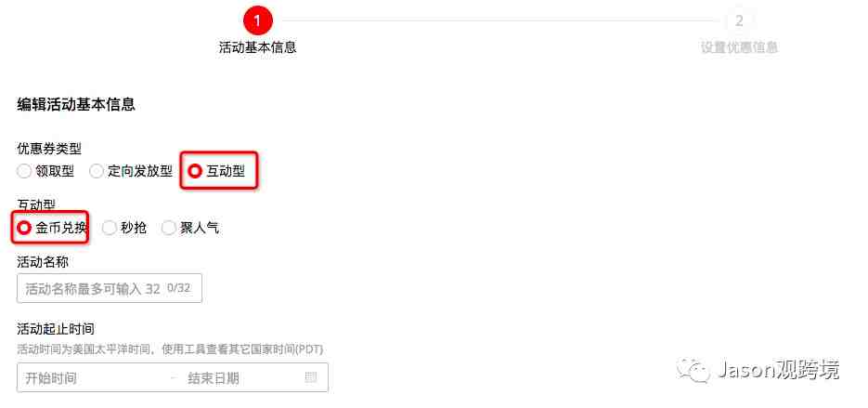The image size is (868, 408).
Task: Choose the 互动型 coupon type radio
Action: 194,171
